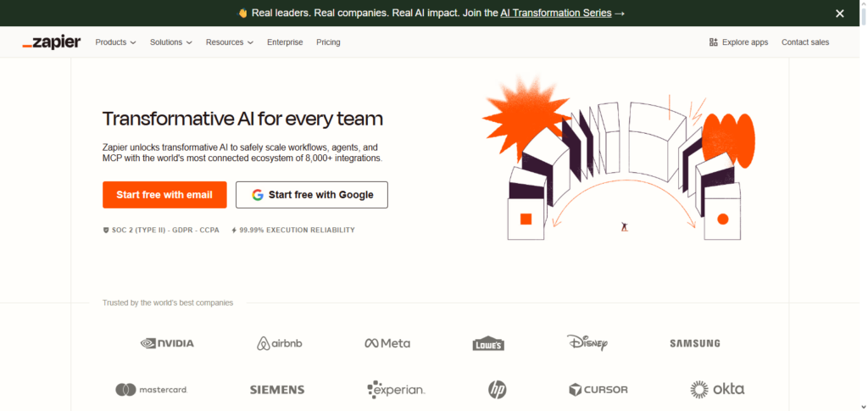
Task: Click the hero illustration artwork
Action: coord(618,158)
